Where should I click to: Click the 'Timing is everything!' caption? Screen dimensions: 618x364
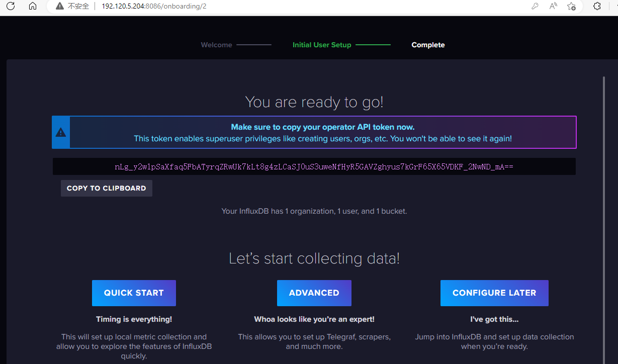(x=134, y=319)
